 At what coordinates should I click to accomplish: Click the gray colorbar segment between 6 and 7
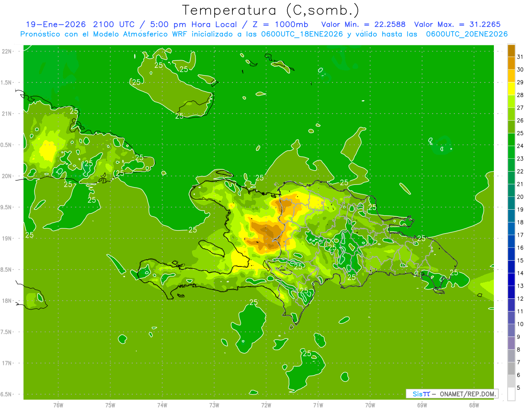(511, 368)
